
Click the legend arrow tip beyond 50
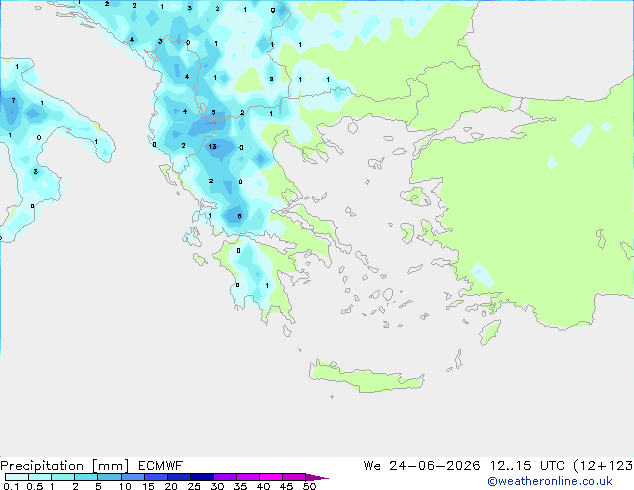click(317, 477)
